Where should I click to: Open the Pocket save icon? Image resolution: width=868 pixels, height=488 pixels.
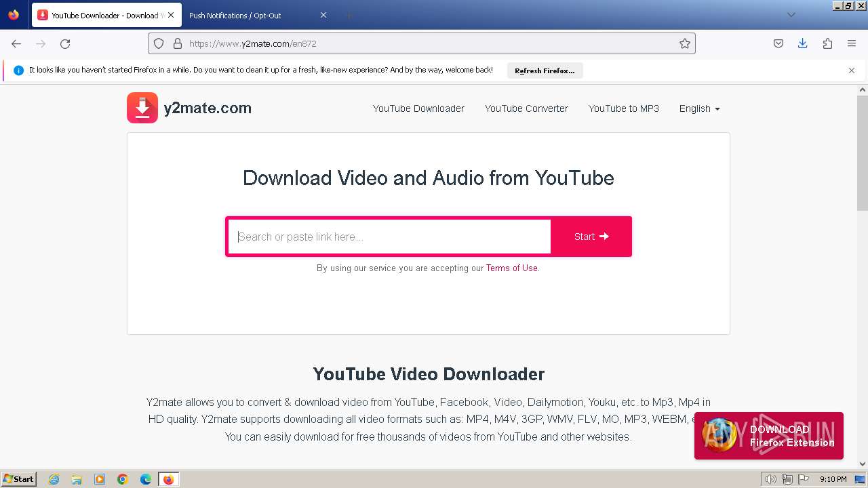(778, 43)
